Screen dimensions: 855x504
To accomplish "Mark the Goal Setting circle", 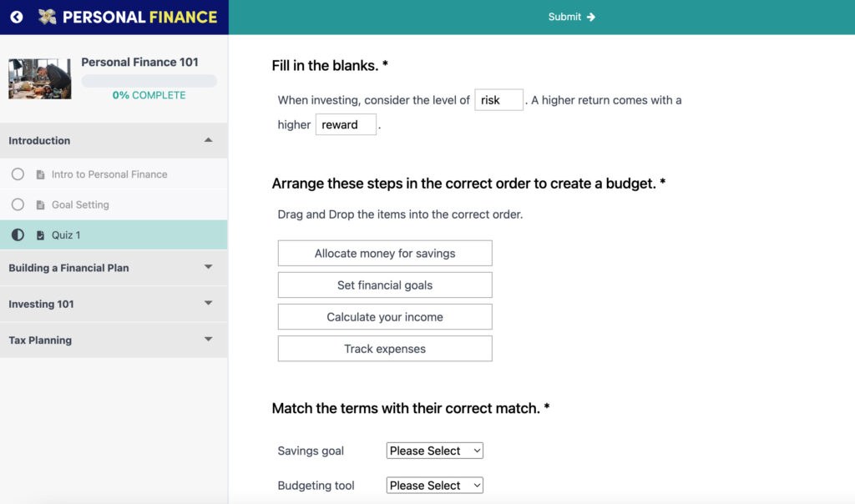I will point(18,204).
